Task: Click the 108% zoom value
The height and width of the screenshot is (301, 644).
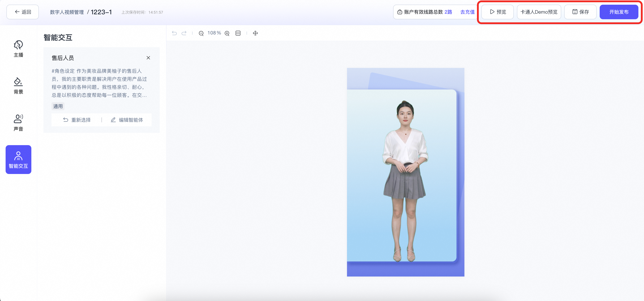Action: pyautogui.click(x=214, y=33)
